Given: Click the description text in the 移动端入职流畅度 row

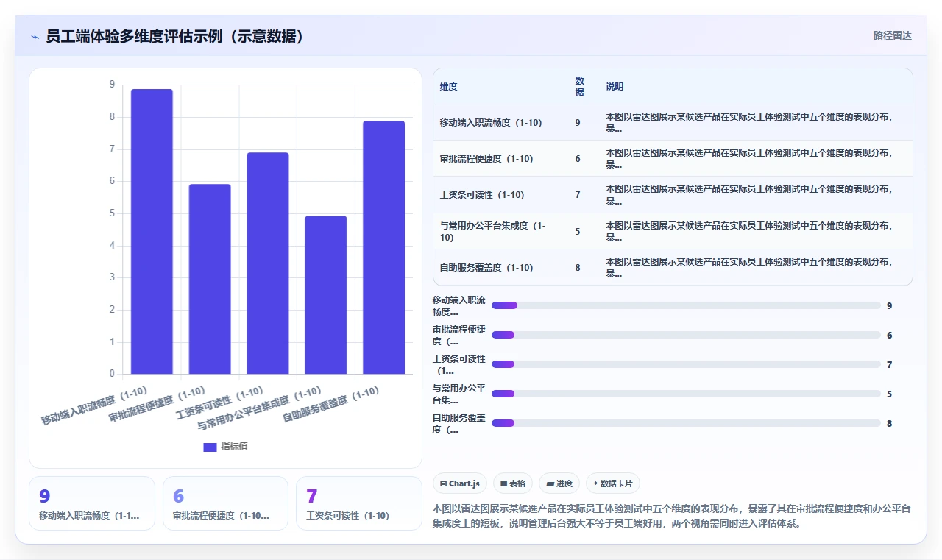Looking at the screenshot, I should coord(750,123).
